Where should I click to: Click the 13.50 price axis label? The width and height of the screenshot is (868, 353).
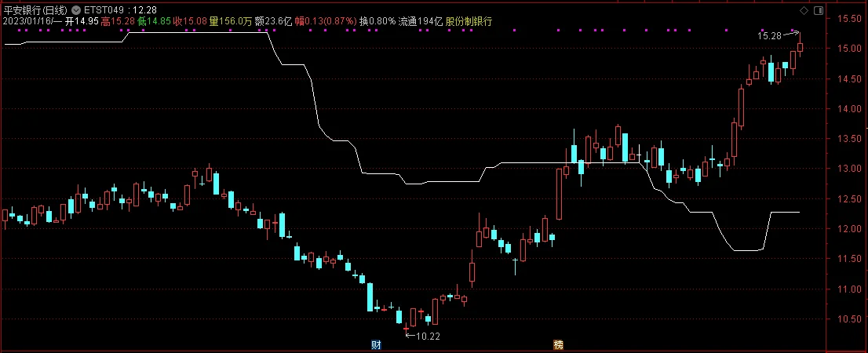[x=848, y=139]
